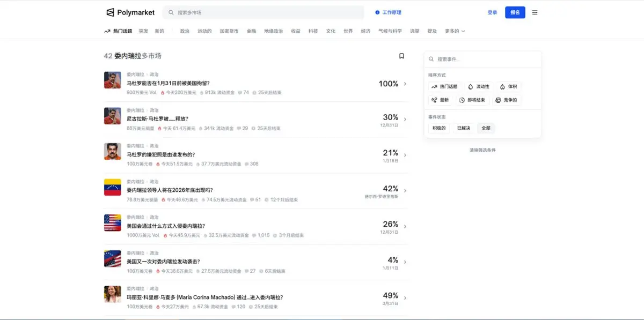Select 全部 event status
The height and width of the screenshot is (320, 644).
[x=486, y=128]
